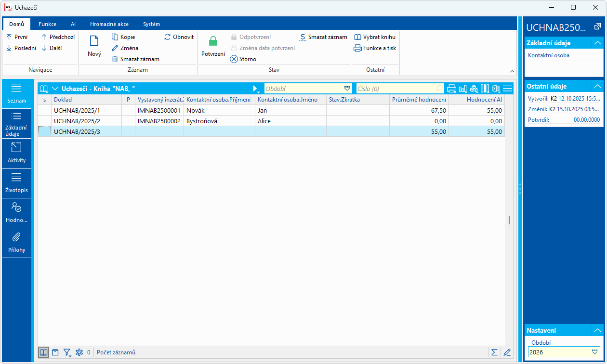Click the snowflake icon in status bar
607x364 pixels.
coord(79,352)
